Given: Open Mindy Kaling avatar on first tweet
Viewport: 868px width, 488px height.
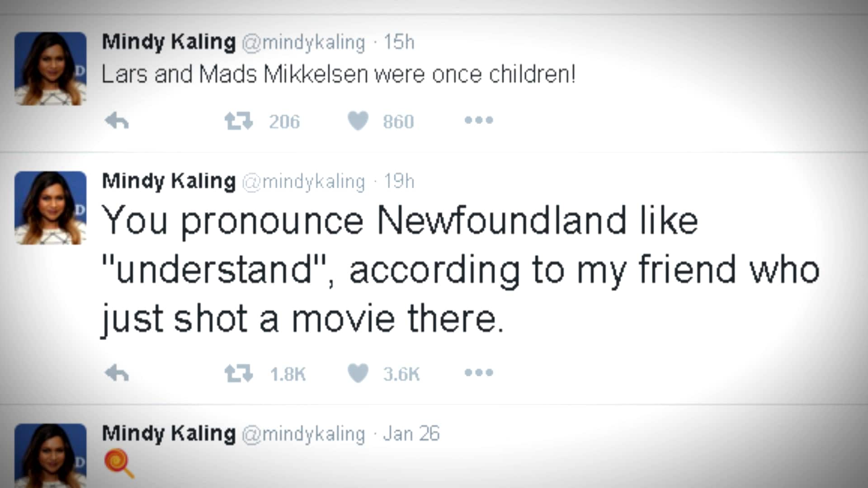Looking at the screenshot, I should point(51,69).
